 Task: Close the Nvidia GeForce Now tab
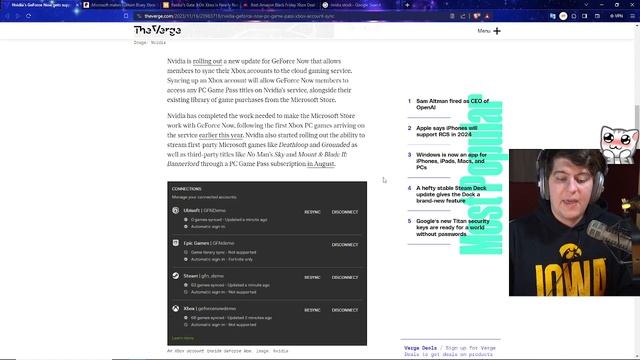(x=77, y=5)
